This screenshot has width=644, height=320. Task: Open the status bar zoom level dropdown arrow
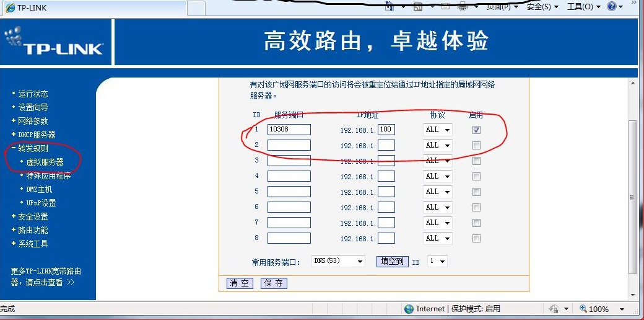click(x=622, y=309)
